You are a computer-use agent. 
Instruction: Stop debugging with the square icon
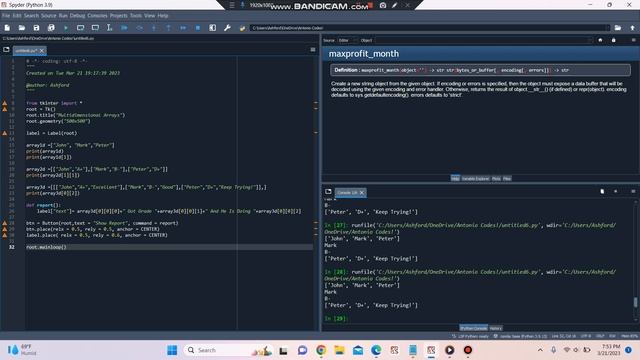[198, 28]
